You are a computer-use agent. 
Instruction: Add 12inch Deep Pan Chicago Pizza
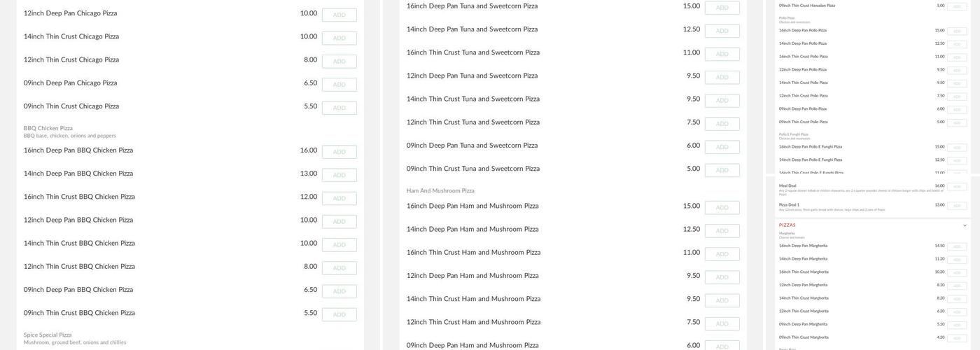point(339,15)
